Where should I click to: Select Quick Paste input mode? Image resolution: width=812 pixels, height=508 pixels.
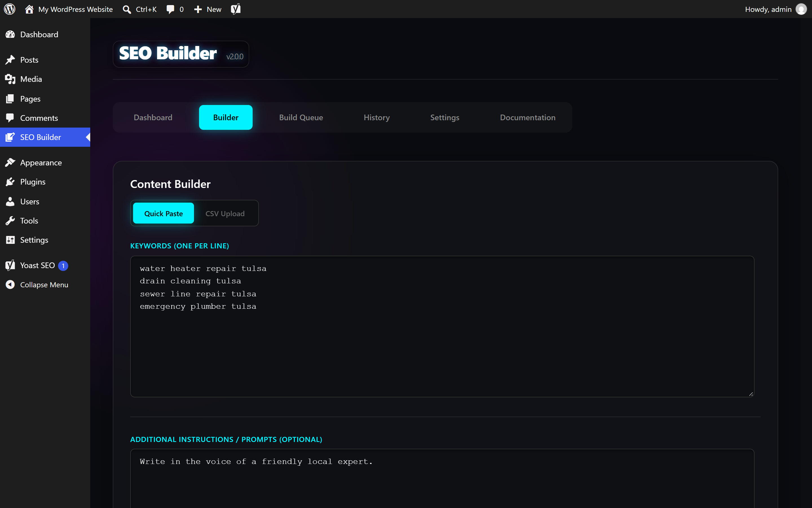tap(164, 213)
